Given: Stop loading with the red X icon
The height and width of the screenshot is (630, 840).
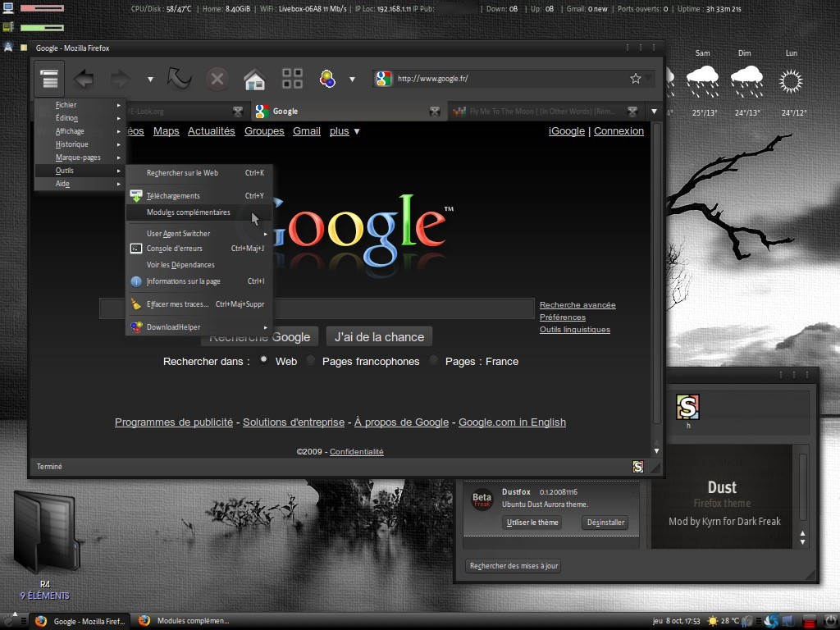Looking at the screenshot, I should [217, 79].
